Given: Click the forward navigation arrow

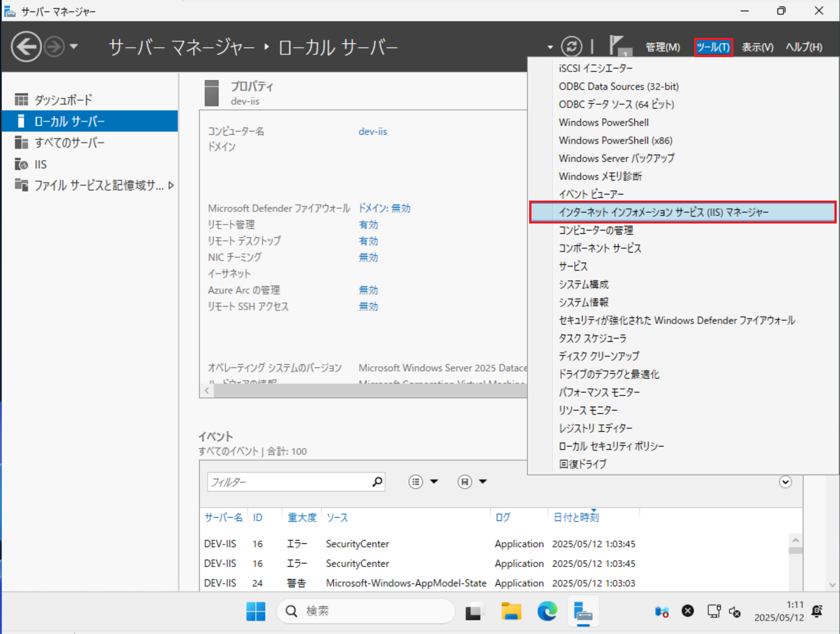Looking at the screenshot, I should [54, 47].
